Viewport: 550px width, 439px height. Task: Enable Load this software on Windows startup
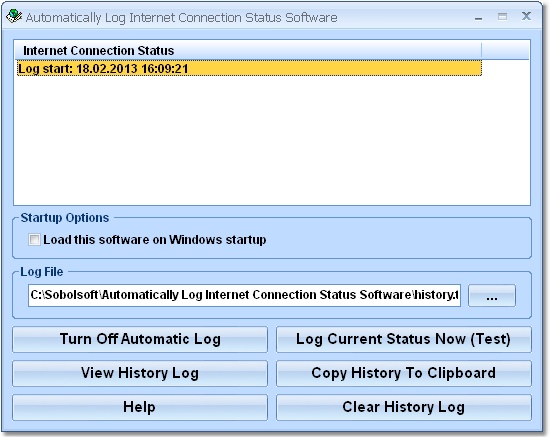(34, 240)
